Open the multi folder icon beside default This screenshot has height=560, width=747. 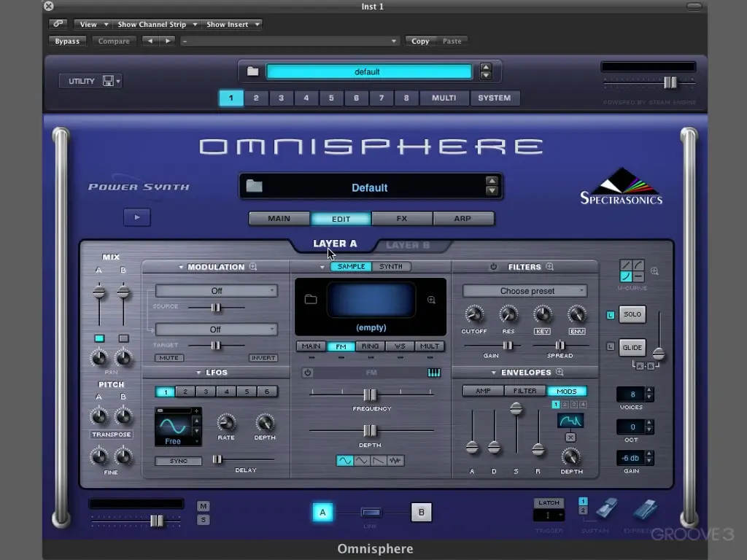(x=252, y=71)
